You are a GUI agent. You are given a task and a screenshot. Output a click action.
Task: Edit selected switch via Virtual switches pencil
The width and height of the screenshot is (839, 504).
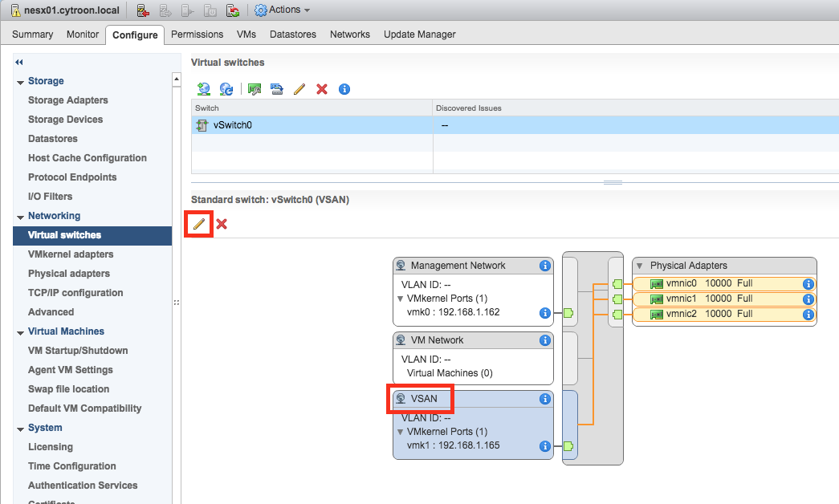[299, 89]
